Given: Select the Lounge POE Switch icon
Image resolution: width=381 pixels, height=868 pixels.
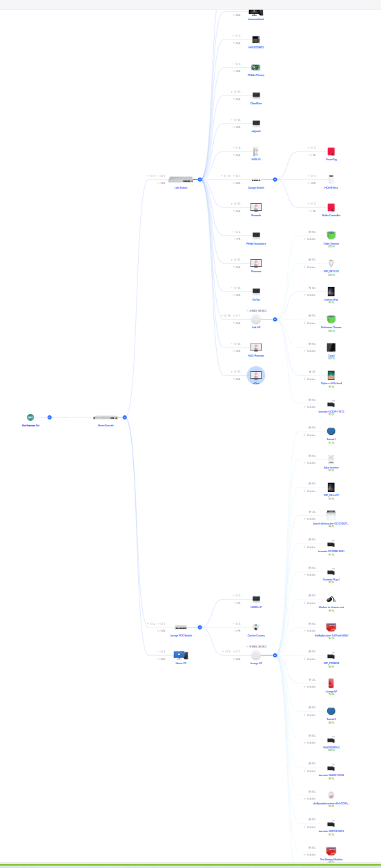Looking at the screenshot, I should pos(181,627).
